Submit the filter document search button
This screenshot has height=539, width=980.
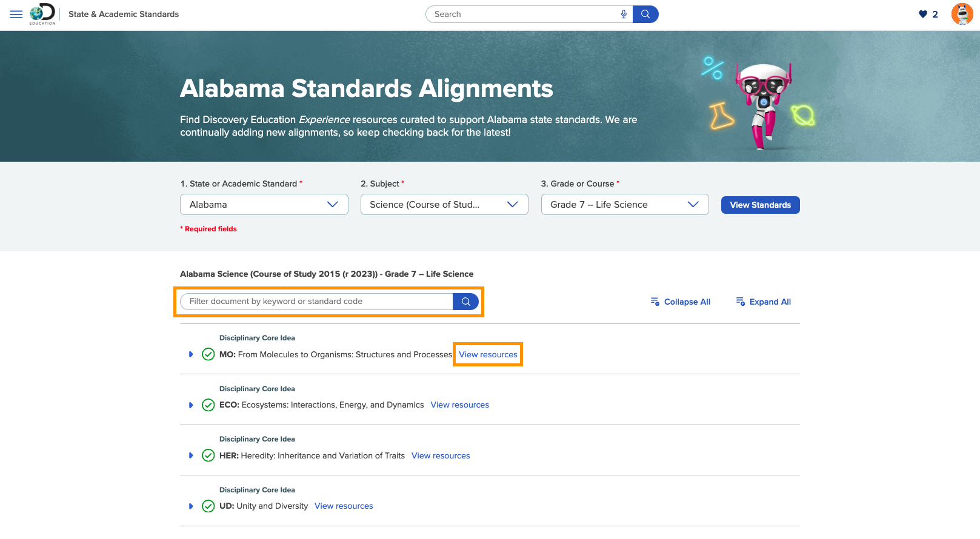coord(465,302)
